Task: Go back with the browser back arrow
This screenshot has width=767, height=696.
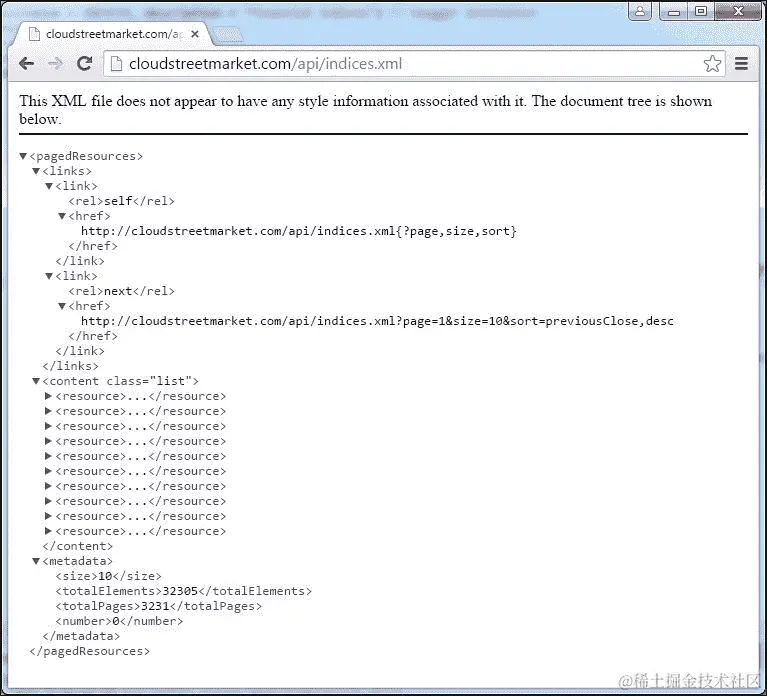Action: [x=26, y=64]
